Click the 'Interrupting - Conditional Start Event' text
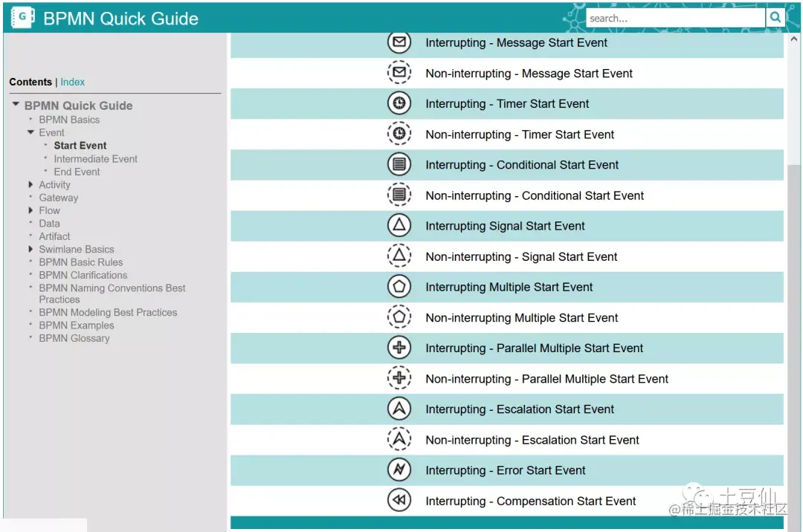Image resolution: width=803 pixels, height=532 pixels. point(522,165)
